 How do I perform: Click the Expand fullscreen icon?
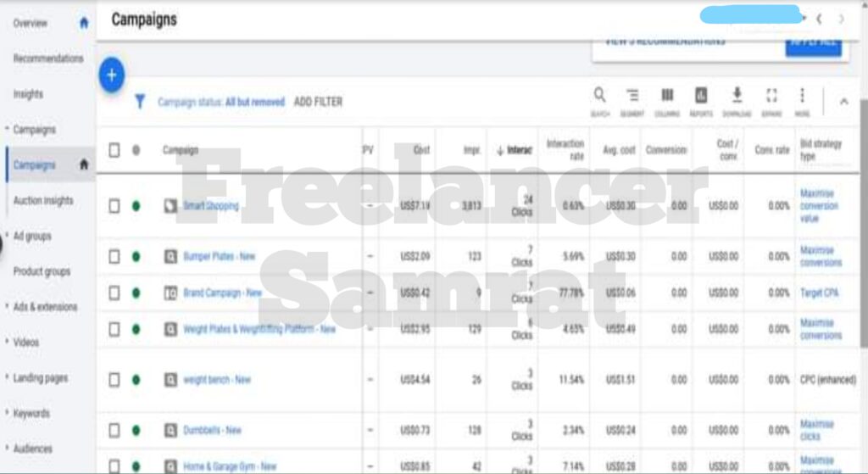[771, 96]
